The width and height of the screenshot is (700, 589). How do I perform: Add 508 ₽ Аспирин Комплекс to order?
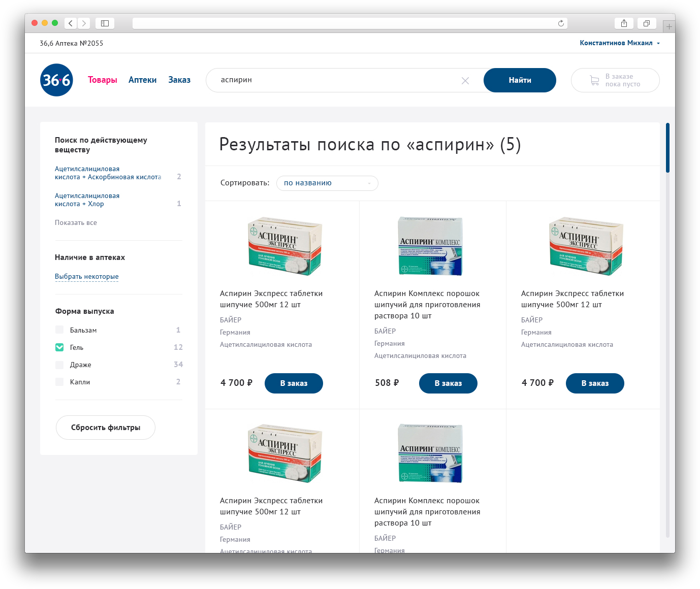point(448,383)
